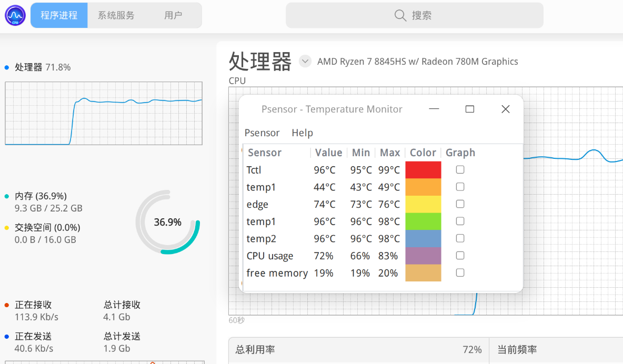Open the Help menu in Psensor
623x364 pixels.
click(x=303, y=133)
